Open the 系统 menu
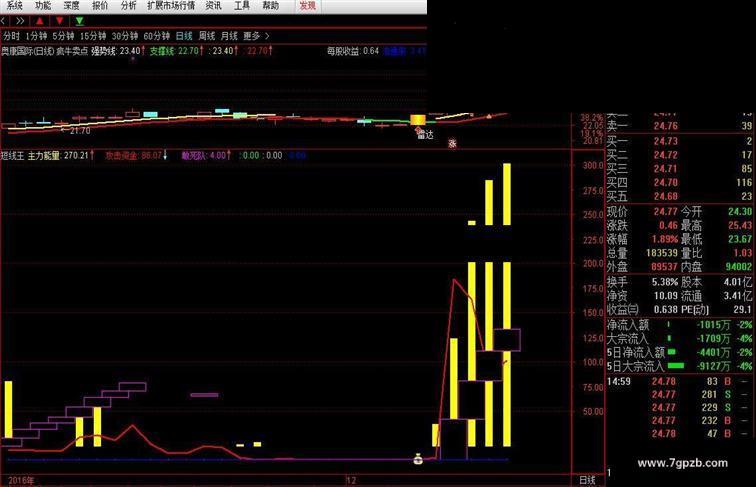The image size is (756, 487). click(14, 6)
